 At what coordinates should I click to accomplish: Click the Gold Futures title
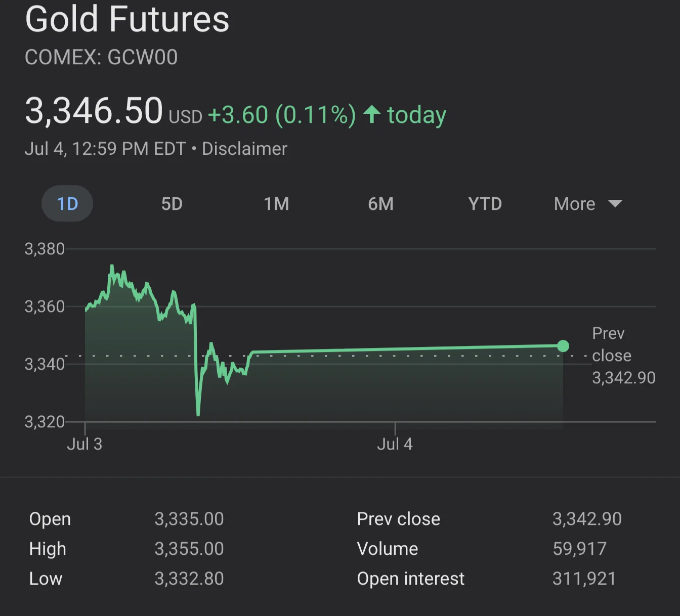coord(127,19)
